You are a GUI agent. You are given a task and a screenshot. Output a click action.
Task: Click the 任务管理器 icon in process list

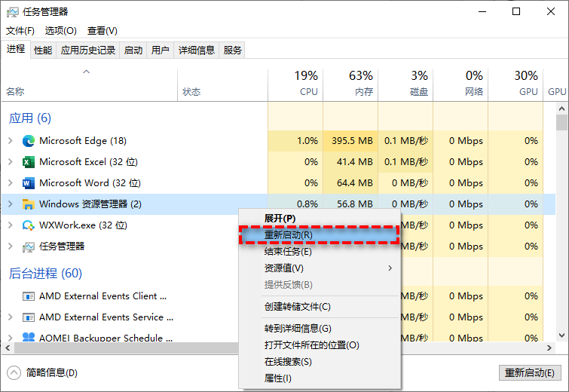coord(29,247)
